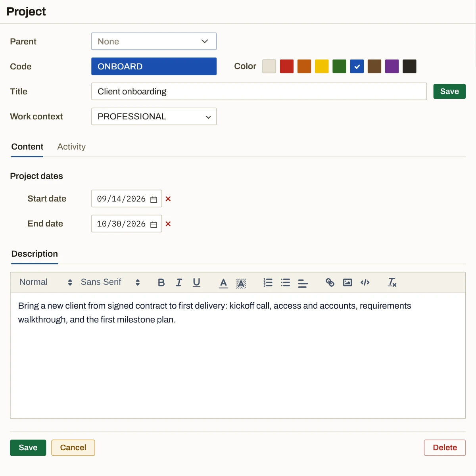Open the Normal heading style dropdown

click(46, 282)
